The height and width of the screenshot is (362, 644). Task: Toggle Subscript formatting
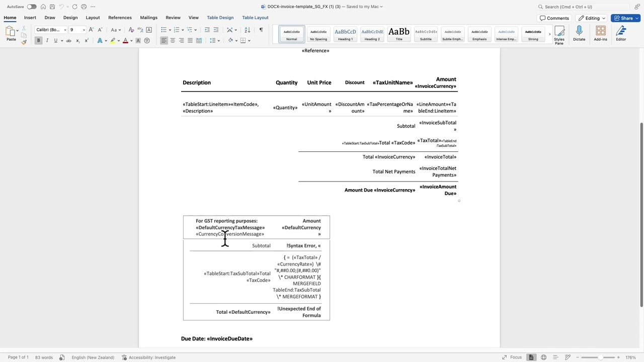78,40
